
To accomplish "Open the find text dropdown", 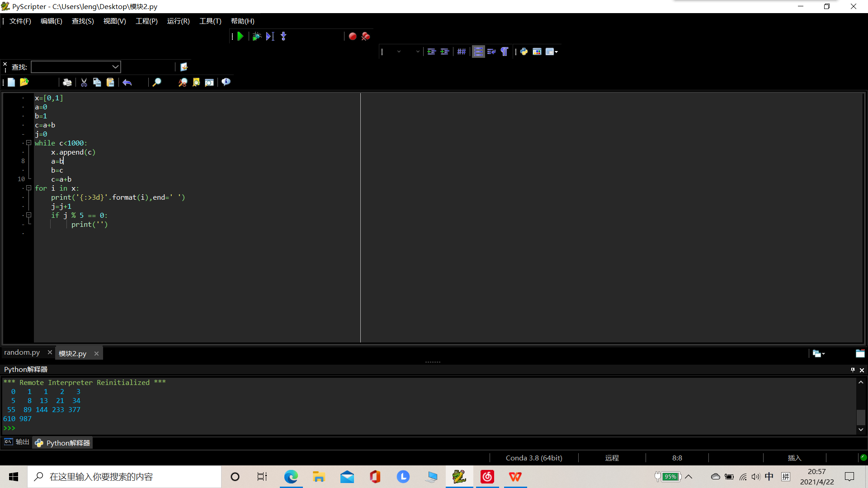I will tap(115, 67).
